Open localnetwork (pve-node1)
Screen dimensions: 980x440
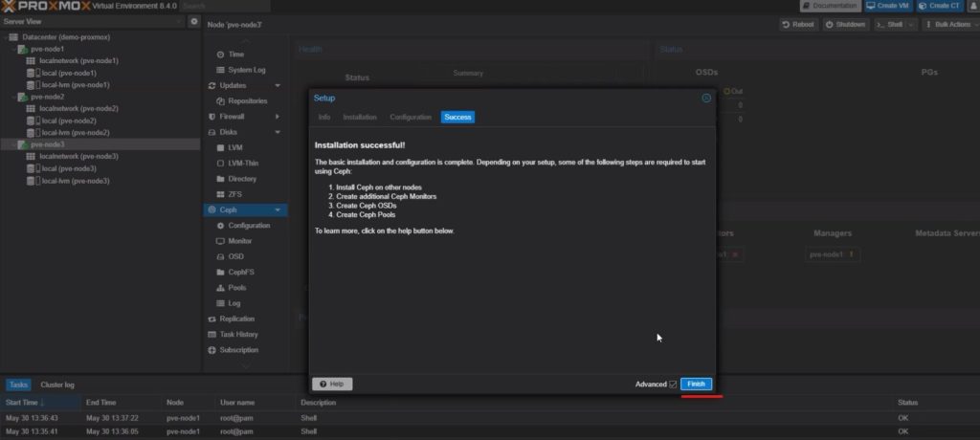pyautogui.click(x=78, y=60)
